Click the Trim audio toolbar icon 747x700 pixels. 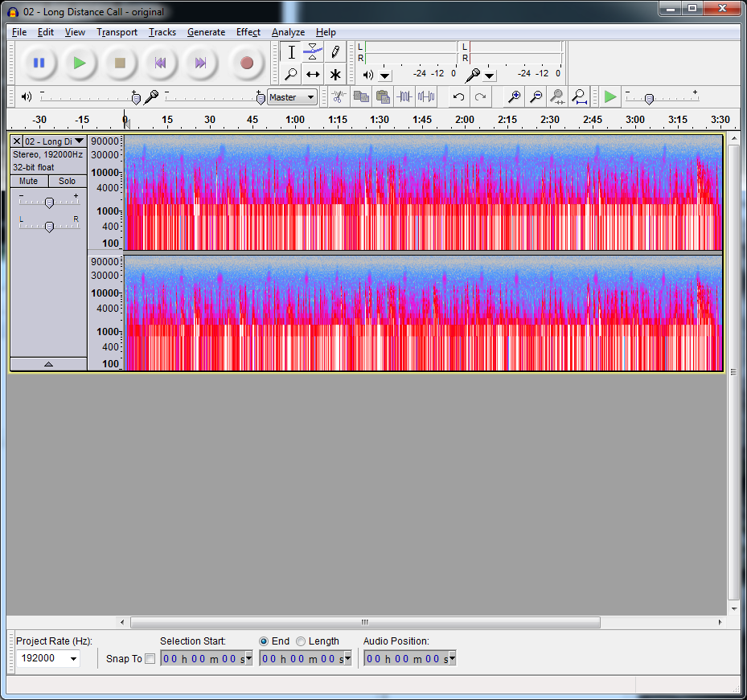pyautogui.click(x=404, y=97)
